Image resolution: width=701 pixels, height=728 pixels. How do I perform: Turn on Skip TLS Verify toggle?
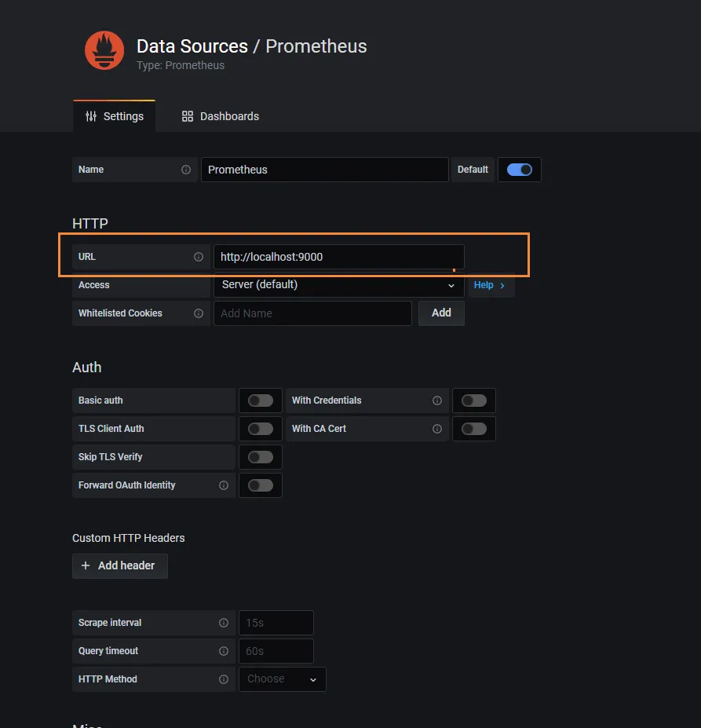[x=261, y=457]
